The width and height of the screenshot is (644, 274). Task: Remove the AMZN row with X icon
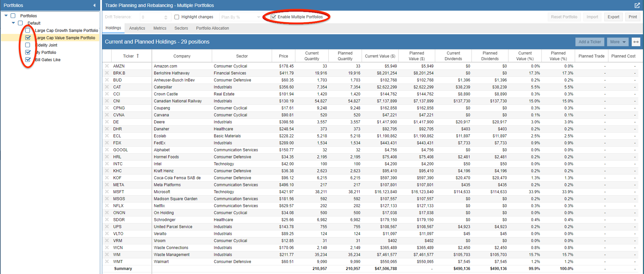(x=107, y=66)
